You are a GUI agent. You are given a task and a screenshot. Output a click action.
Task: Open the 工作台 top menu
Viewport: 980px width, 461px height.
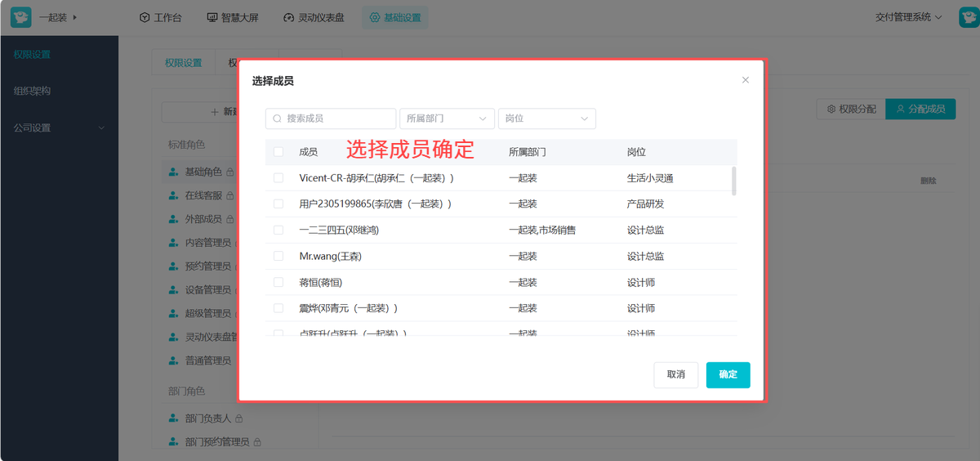point(160,17)
